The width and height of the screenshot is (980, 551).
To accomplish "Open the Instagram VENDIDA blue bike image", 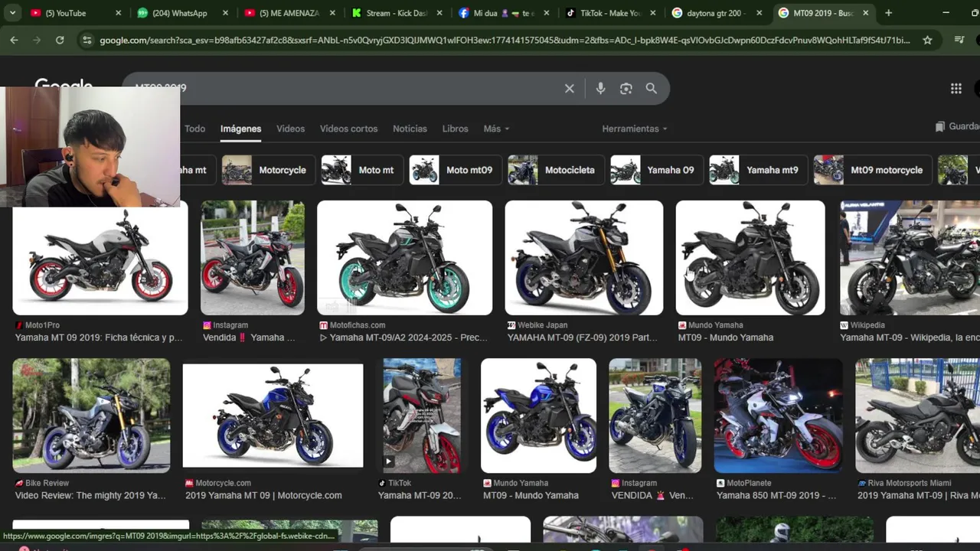I will [655, 416].
